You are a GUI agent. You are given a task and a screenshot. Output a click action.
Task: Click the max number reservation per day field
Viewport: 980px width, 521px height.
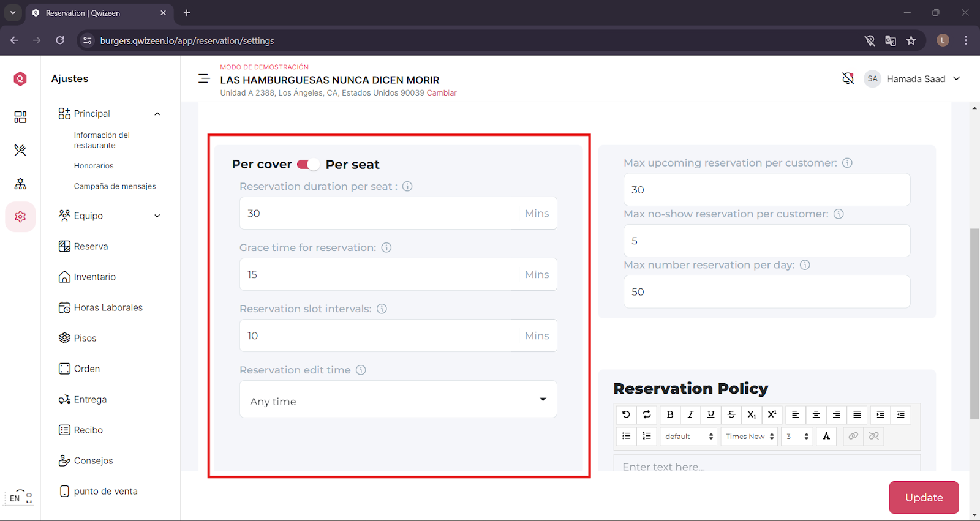click(x=767, y=291)
